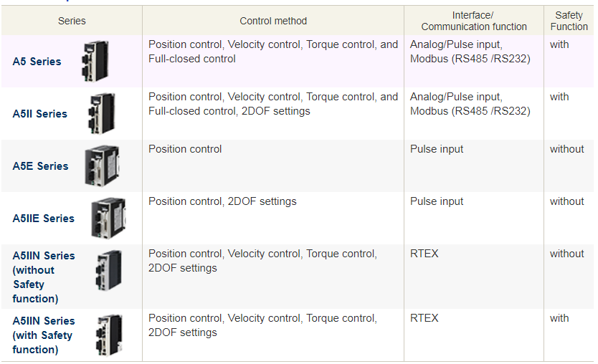The width and height of the screenshot is (598, 364).
Task: Open A5IIN Series without Safety function link
Action: tap(44, 277)
